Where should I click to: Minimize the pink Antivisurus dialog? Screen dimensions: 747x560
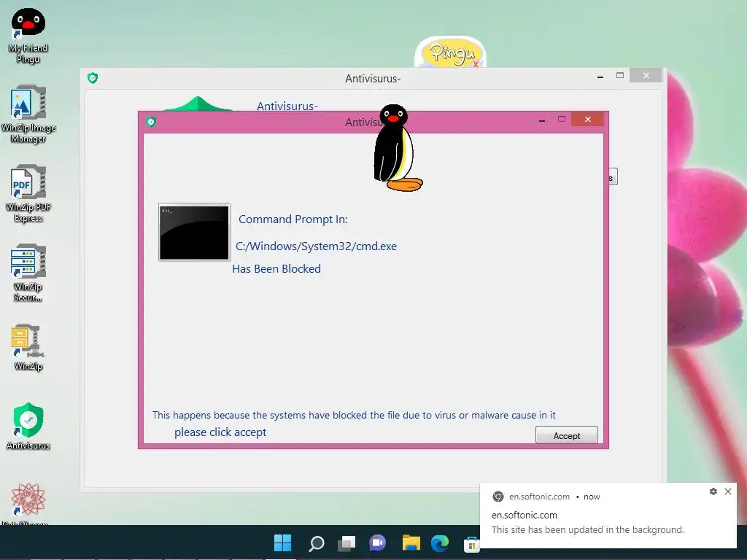click(x=542, y=120)
